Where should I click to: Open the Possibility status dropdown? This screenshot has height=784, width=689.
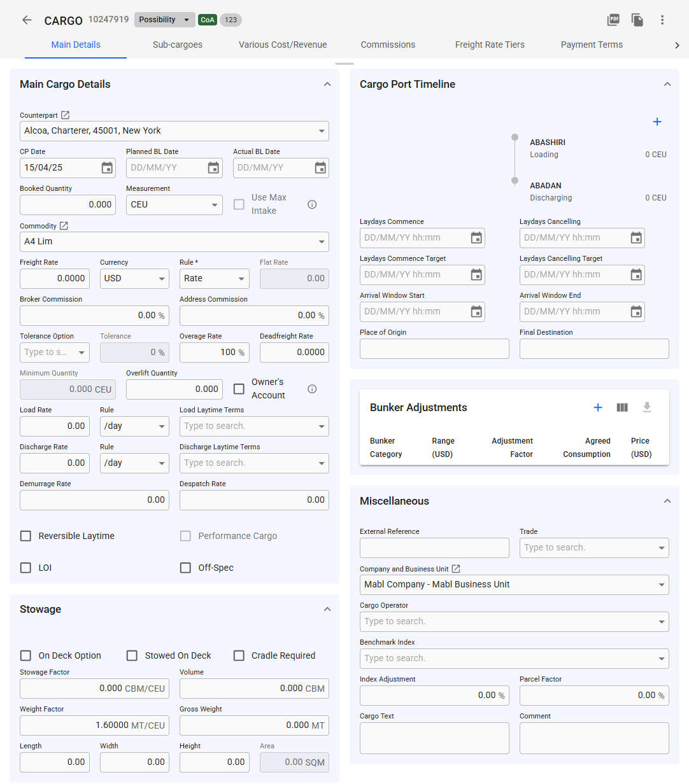165,20
